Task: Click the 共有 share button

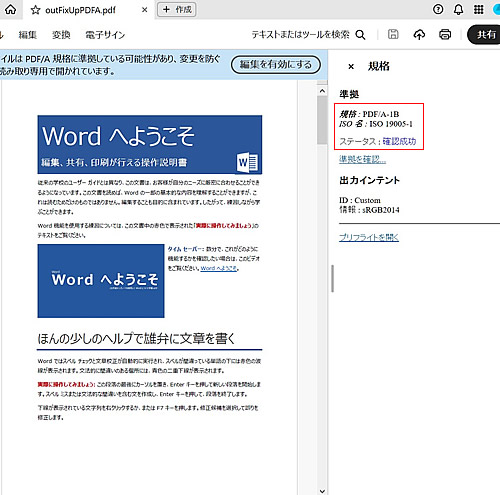Action: [484, 34]
